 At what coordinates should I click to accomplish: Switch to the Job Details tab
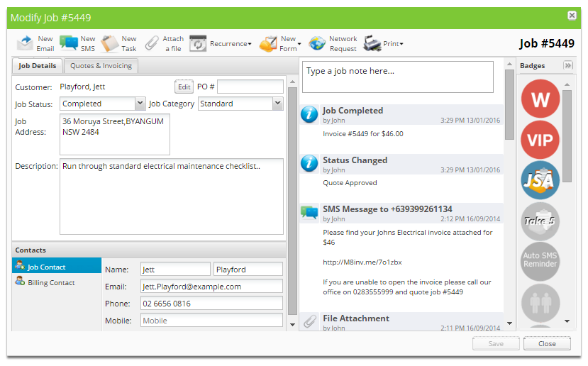[x=37, y=66]
